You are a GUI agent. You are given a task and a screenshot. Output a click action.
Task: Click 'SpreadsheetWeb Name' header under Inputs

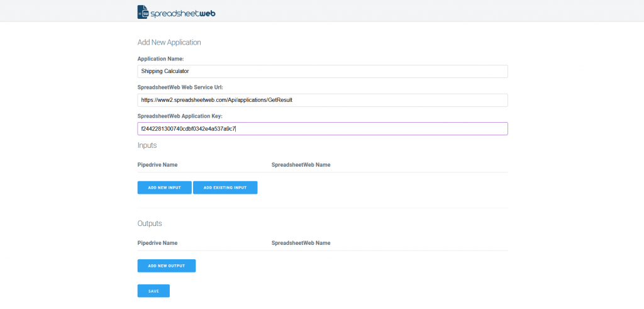tap(301, 165)
